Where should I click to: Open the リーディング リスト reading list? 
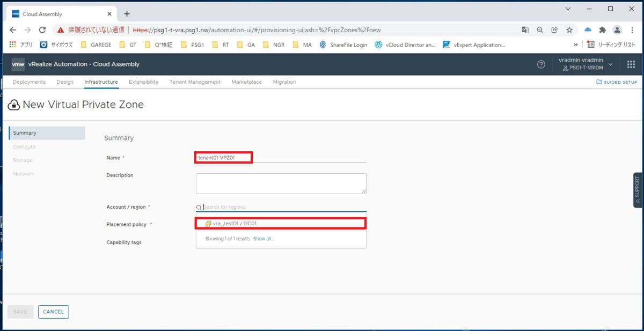[x=611, y=45]
